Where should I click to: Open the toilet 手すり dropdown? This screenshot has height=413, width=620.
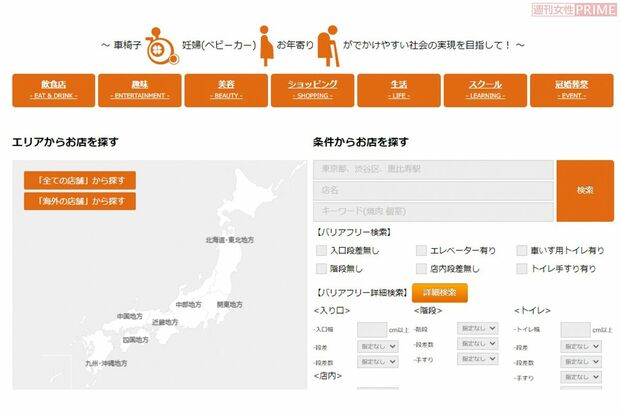click(581, 377)
